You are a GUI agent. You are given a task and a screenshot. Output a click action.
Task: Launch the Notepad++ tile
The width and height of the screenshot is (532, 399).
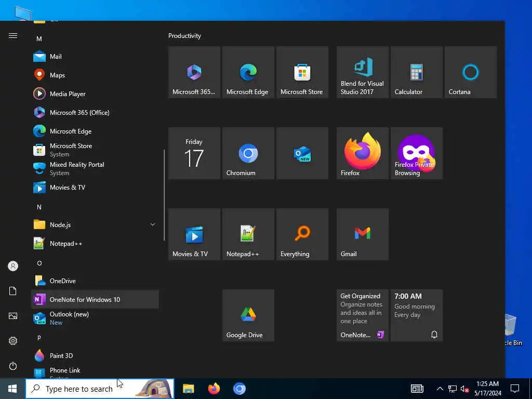coord(248,234)
